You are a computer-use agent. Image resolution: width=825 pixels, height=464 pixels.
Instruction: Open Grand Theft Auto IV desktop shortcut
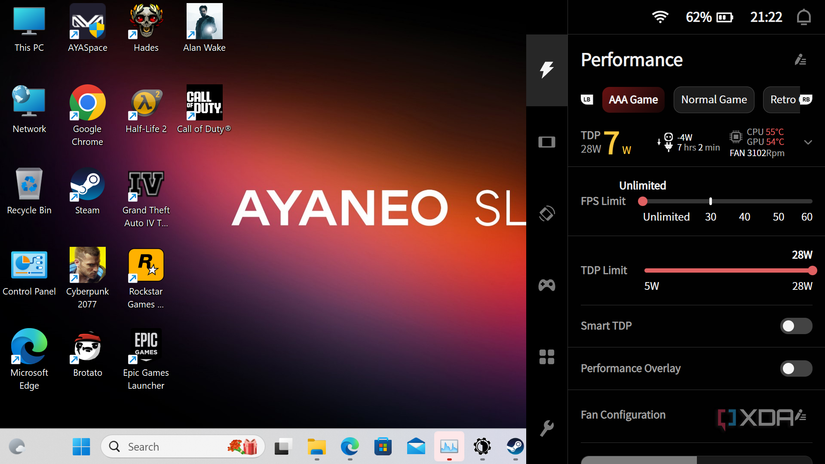[x=146, y=198]
